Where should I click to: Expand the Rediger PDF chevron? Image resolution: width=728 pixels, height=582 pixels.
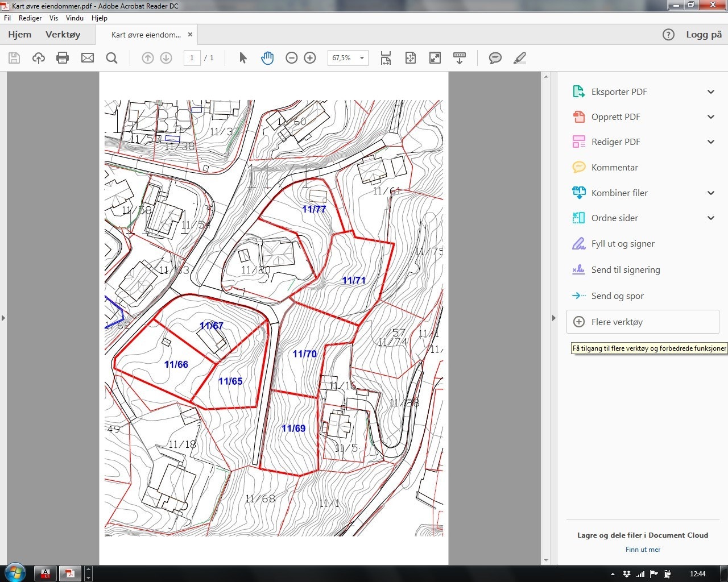[711, 142]
